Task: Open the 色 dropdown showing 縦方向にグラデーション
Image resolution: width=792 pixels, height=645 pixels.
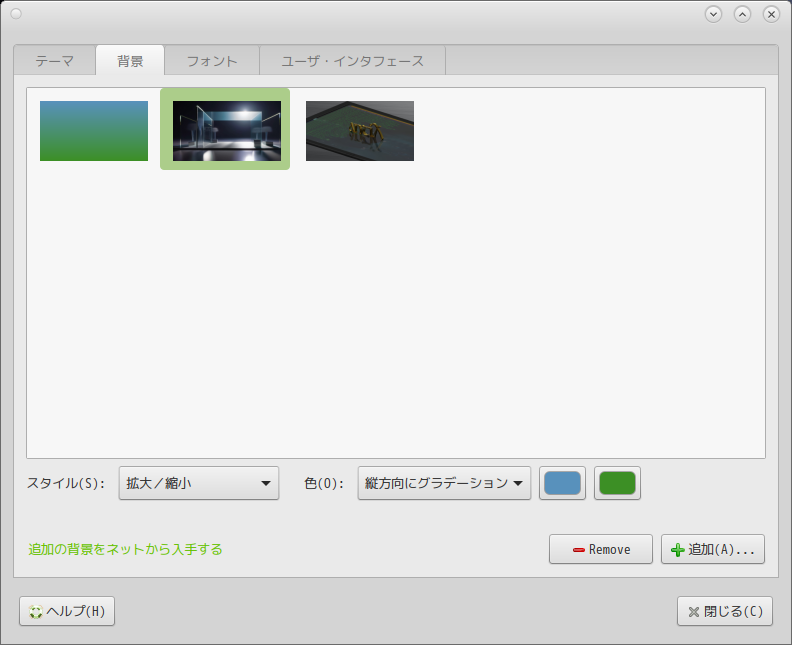Action: [444, 483]
